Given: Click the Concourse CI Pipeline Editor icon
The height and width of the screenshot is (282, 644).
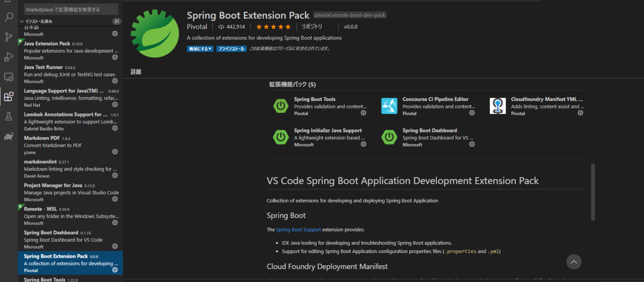Looking at the screenshot, I should pyautogui.click(x=389, y=106).
